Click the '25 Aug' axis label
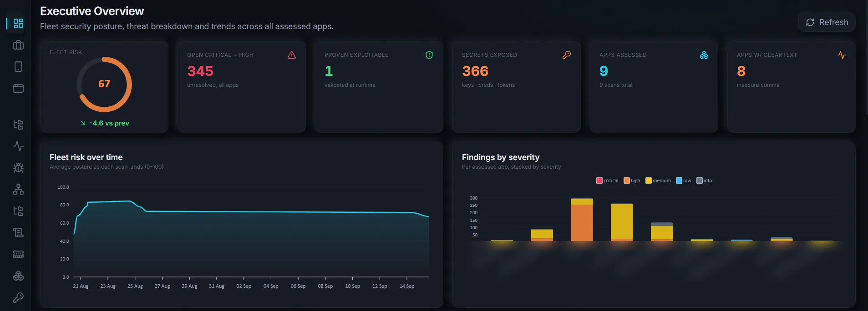 point(135,286)
